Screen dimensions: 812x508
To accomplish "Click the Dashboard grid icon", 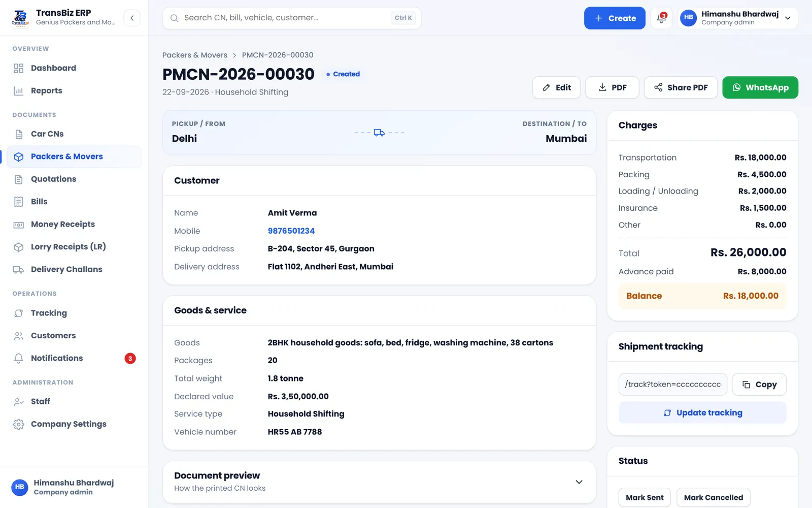I will pos(19,68).
